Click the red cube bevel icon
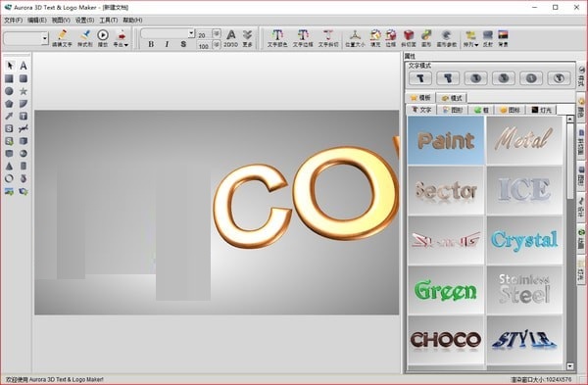Screen dimensions: 588x385 point(409,38)
